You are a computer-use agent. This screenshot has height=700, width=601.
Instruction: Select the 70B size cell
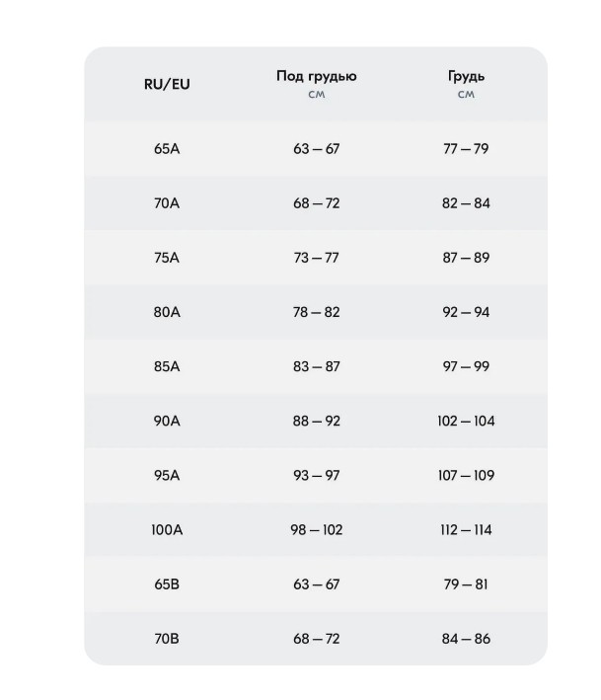(x=167, y=639)
